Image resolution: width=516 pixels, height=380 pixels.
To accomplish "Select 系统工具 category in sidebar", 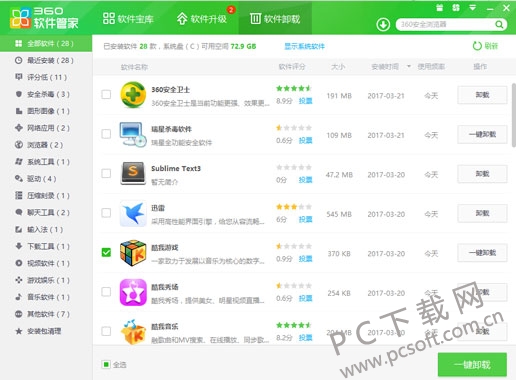I will [46, 162].
